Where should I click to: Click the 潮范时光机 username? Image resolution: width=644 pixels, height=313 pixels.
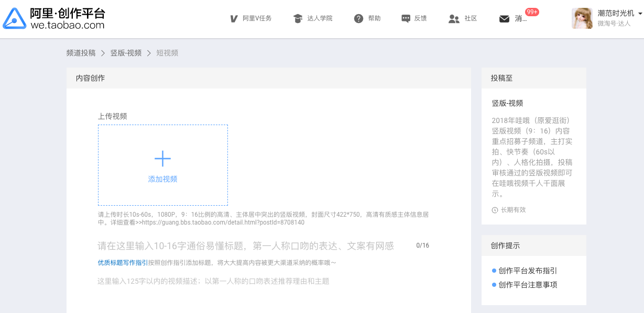pos(616,14)
